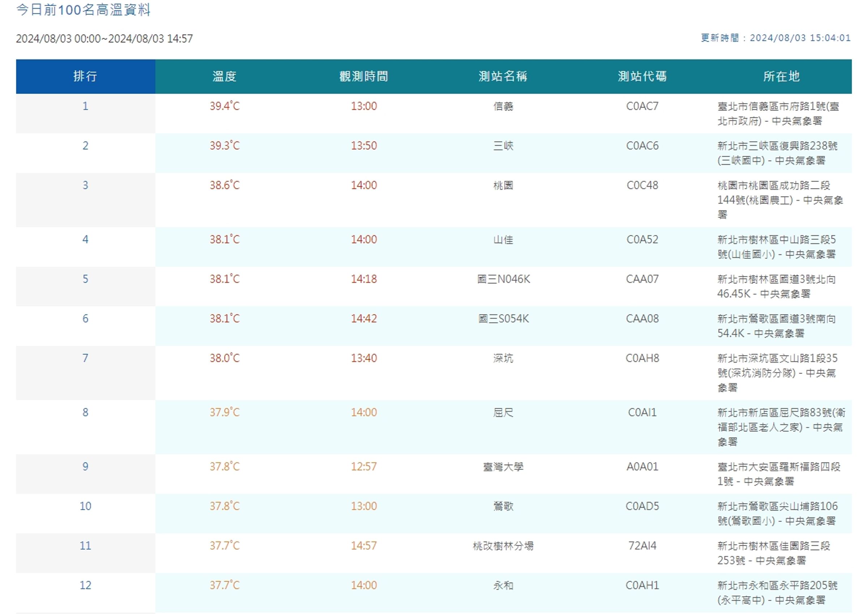The width and height of the screenshot is (868, 614).
Task: Select station code C0AH1
Action: [x=642, y=585]
